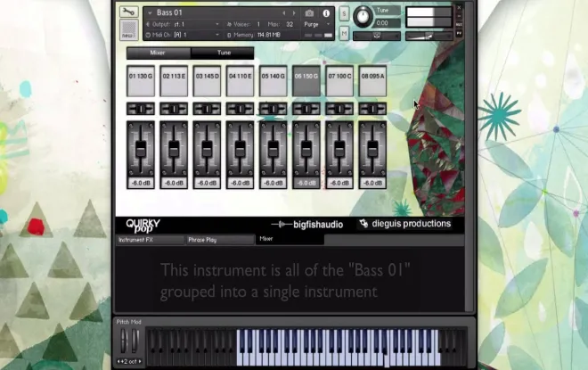Viewport: 588px width, 370px height.
Task: Select next instrument with right arrow
Action: (x=294, y=13)
